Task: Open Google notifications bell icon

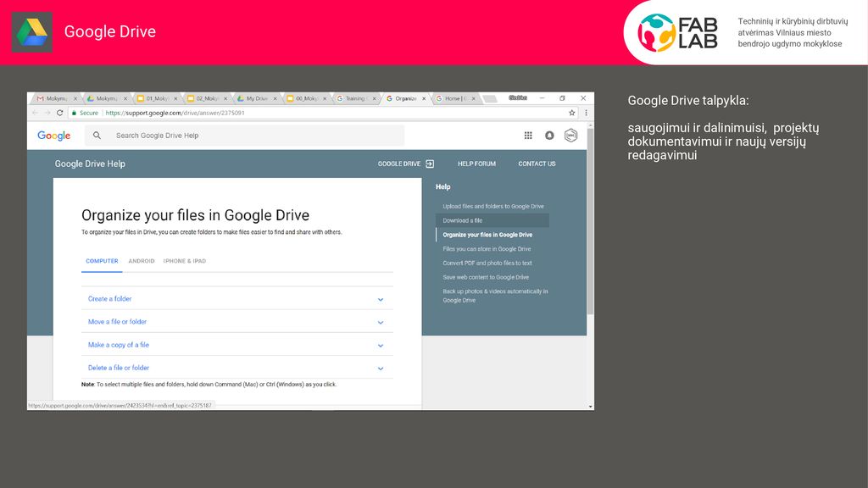Action: pos(549,136)
